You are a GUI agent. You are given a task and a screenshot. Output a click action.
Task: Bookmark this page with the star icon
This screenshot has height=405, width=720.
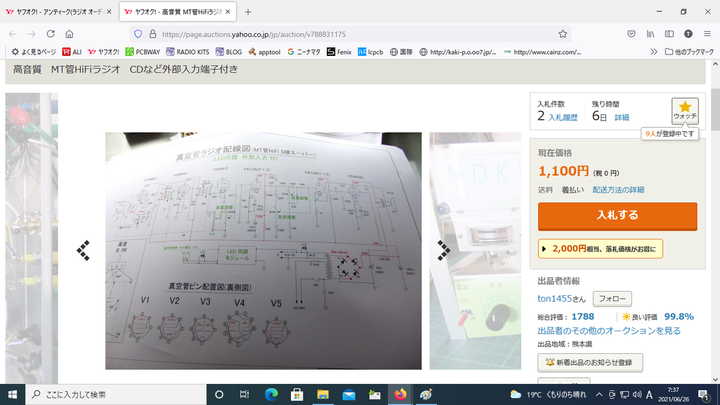coord(563,33)
